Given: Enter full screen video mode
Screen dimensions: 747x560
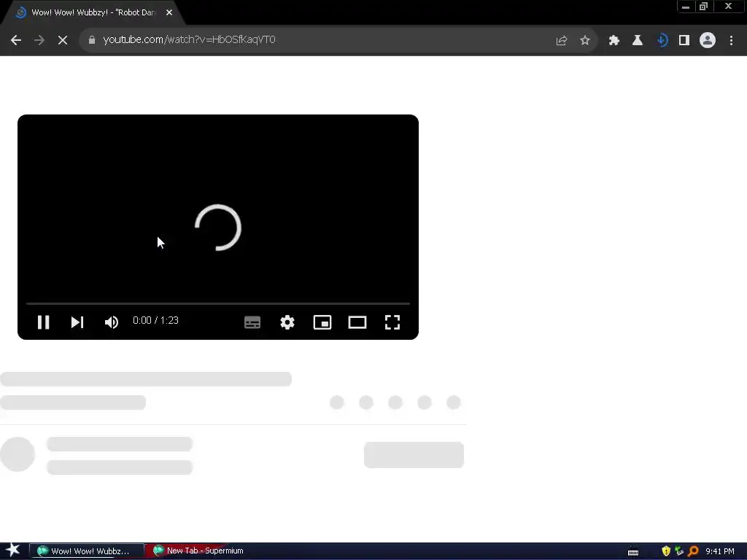Looking at the screenshot, I should 392,322.
